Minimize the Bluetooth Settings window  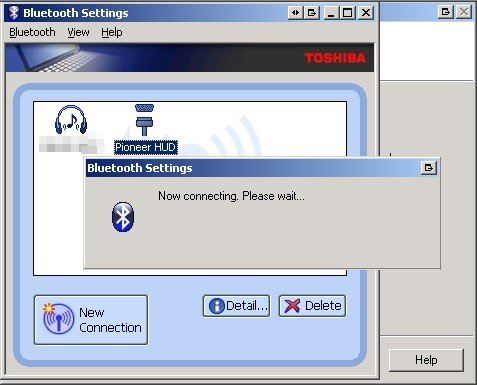331,13
